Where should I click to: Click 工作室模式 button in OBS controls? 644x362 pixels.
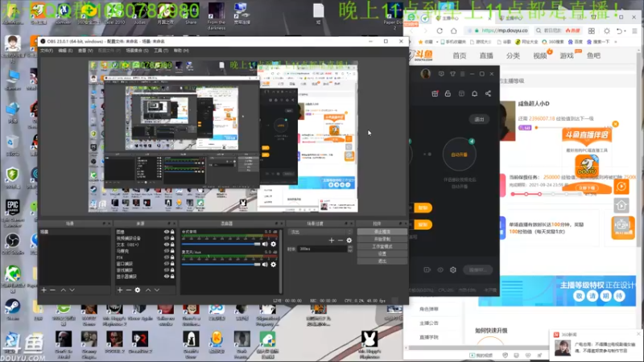click(x=382, y=246)
